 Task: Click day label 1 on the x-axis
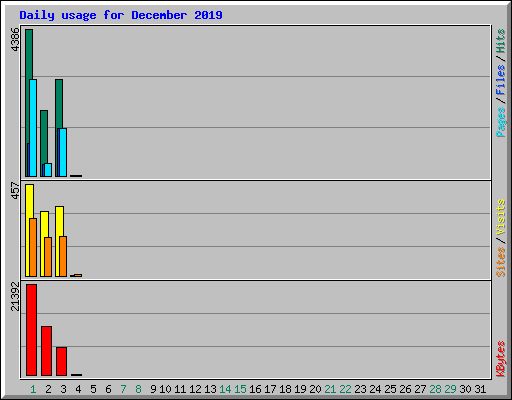coord(33,389)
